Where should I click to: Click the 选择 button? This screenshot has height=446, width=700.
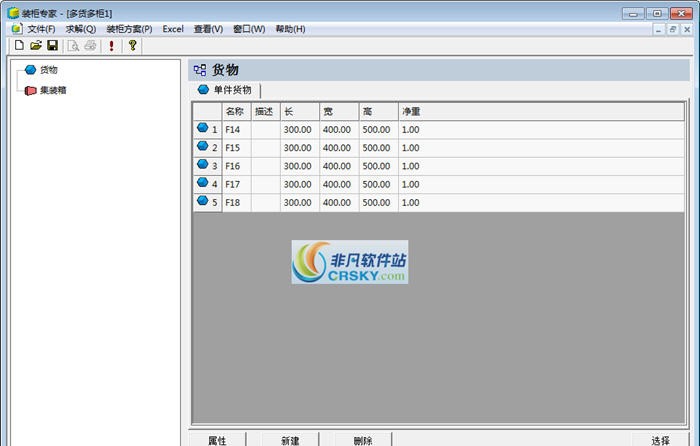[x=660, y=440]
